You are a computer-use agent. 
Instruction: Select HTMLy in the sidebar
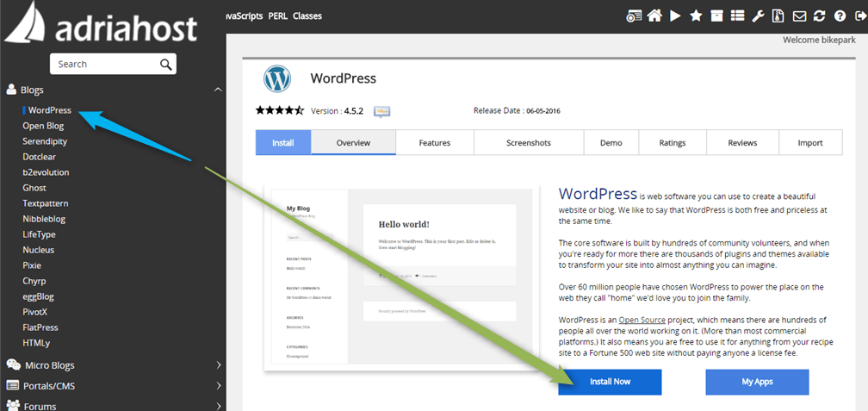coord(36,343)
